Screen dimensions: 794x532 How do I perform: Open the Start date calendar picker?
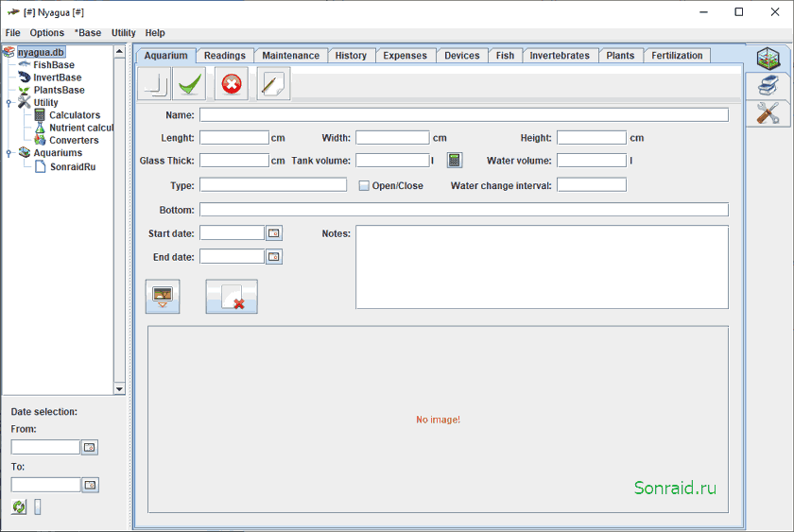274,232
